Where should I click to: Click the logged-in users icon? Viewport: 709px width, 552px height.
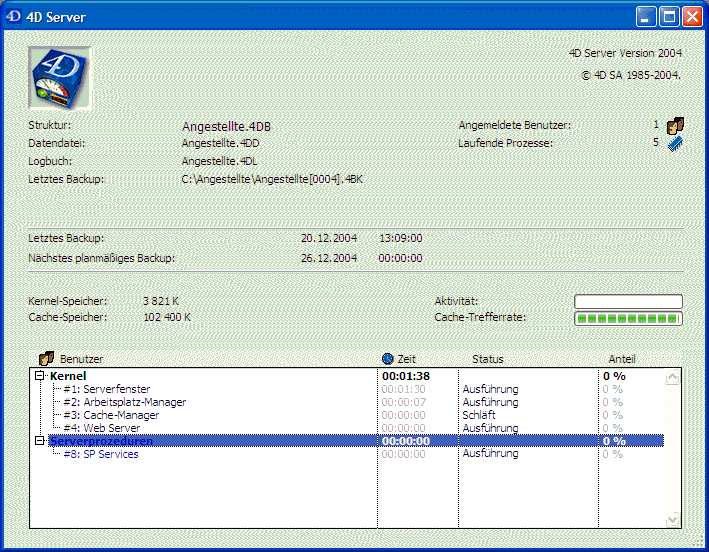(x=675, y=125)
